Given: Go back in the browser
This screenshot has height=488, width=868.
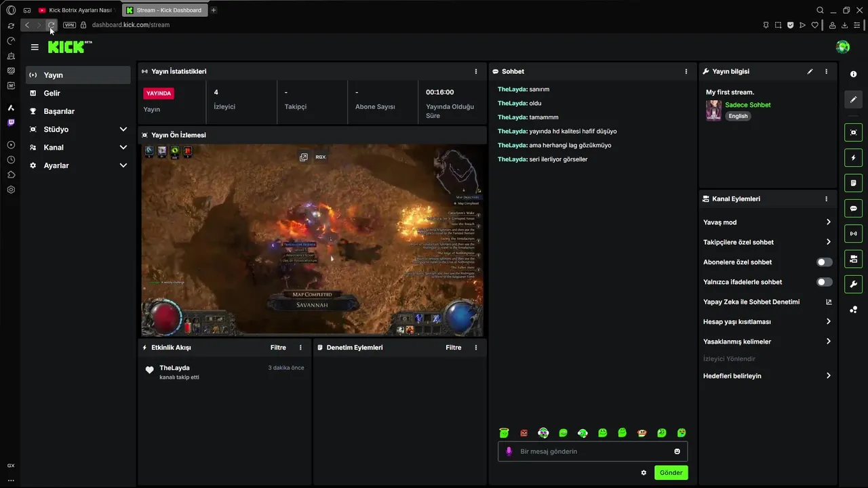Looking at the screenshot, I should point(27,25).
